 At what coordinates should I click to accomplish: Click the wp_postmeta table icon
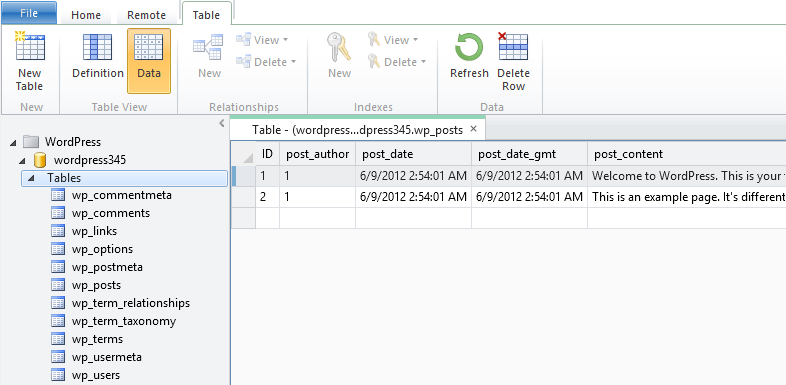pyautogui.click(x=58, y=267)
